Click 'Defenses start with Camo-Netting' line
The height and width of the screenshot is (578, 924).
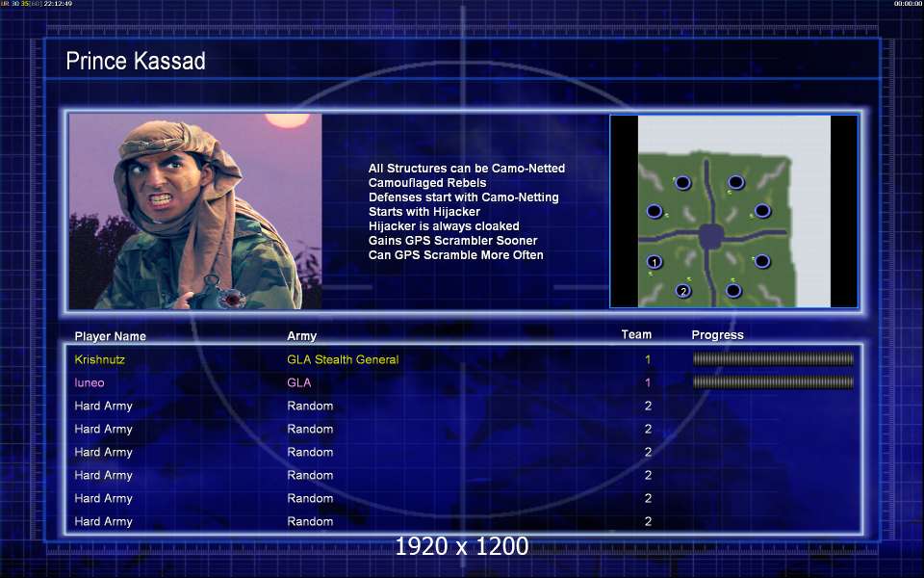coord(464,197)
